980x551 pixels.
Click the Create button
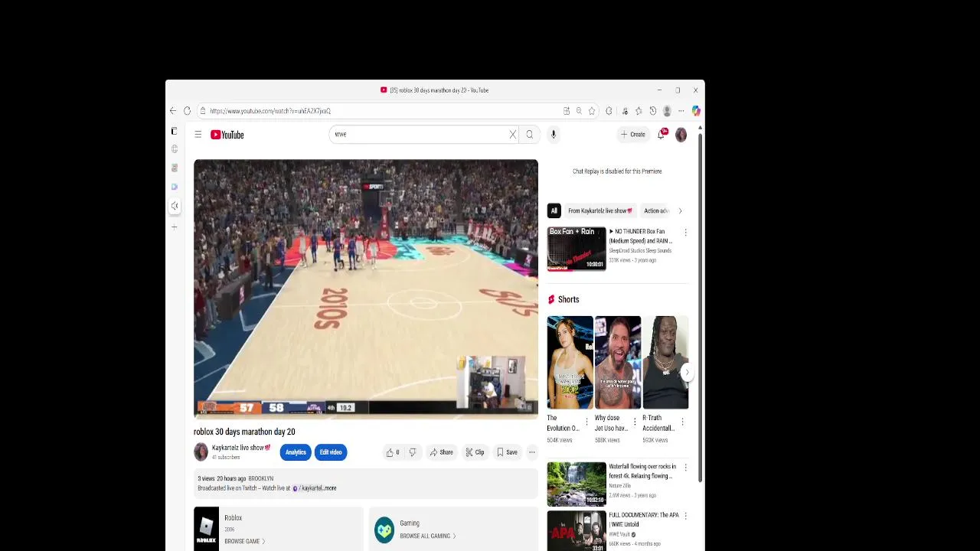click(x=633, y=135)
